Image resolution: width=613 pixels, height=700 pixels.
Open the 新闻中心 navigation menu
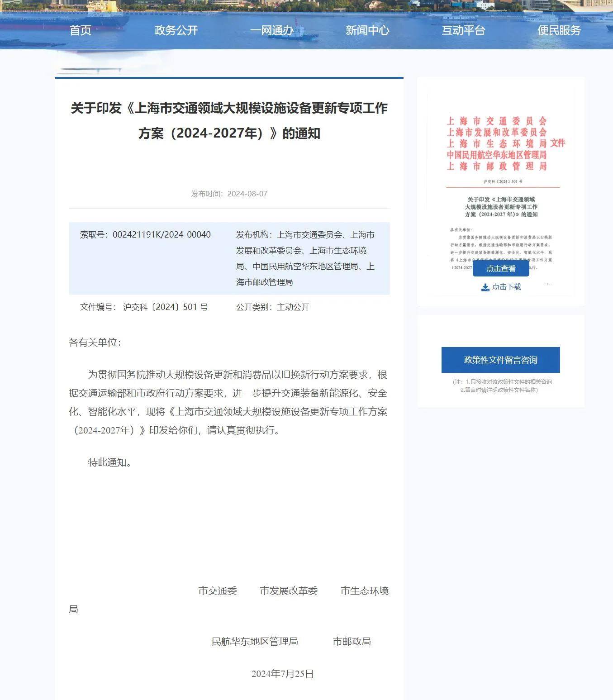click(x=368, y=30)
